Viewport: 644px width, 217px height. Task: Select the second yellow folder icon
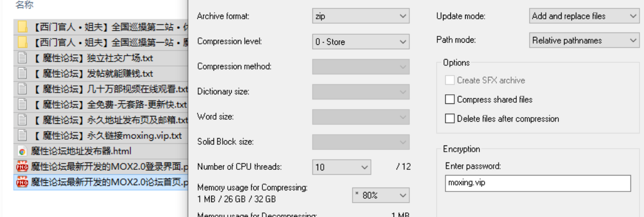click(23, 43)
